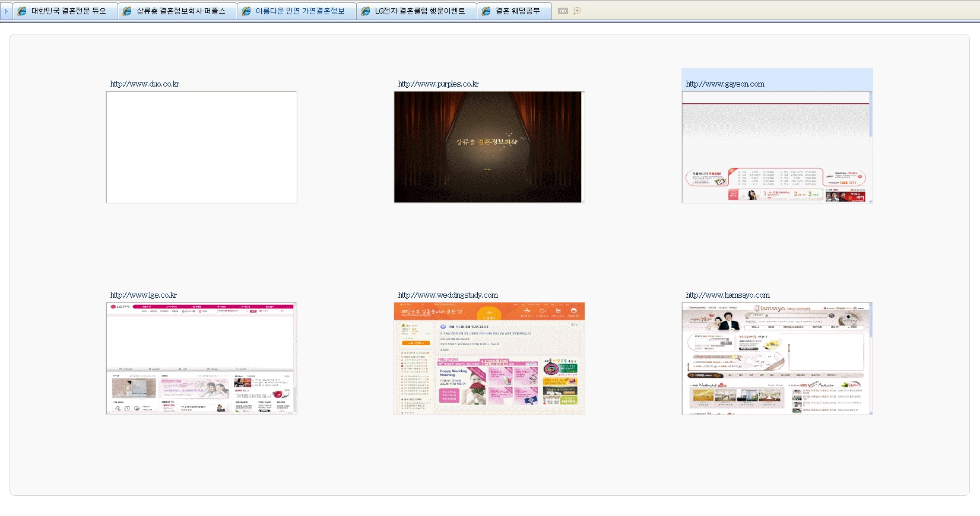Click the IE icon on the 가연결혼정보 tab

tap(246, 11)
